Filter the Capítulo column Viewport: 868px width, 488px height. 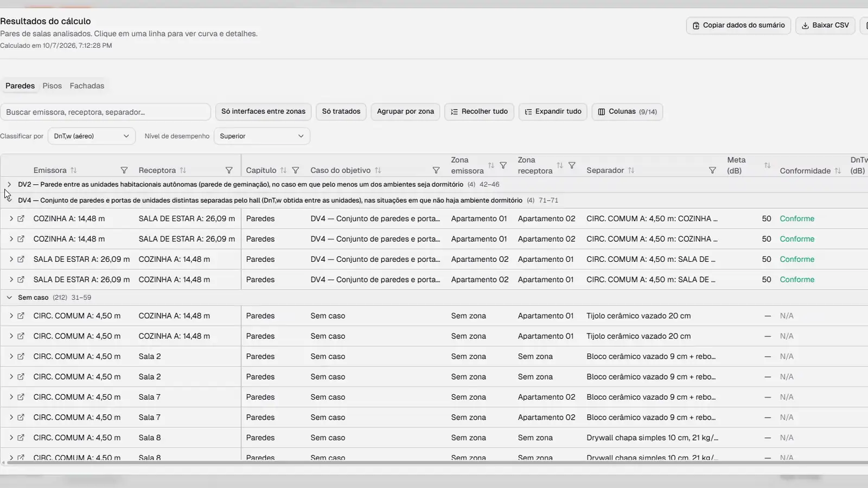click(x=296, y=170)
